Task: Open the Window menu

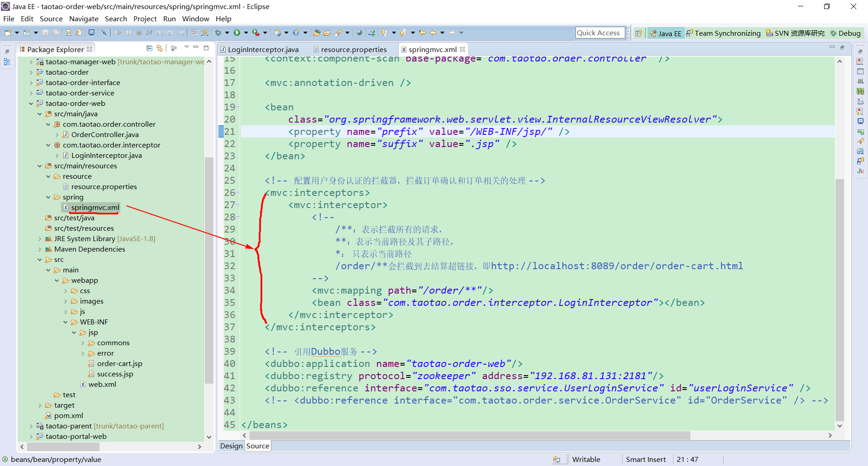Action: 195,19
